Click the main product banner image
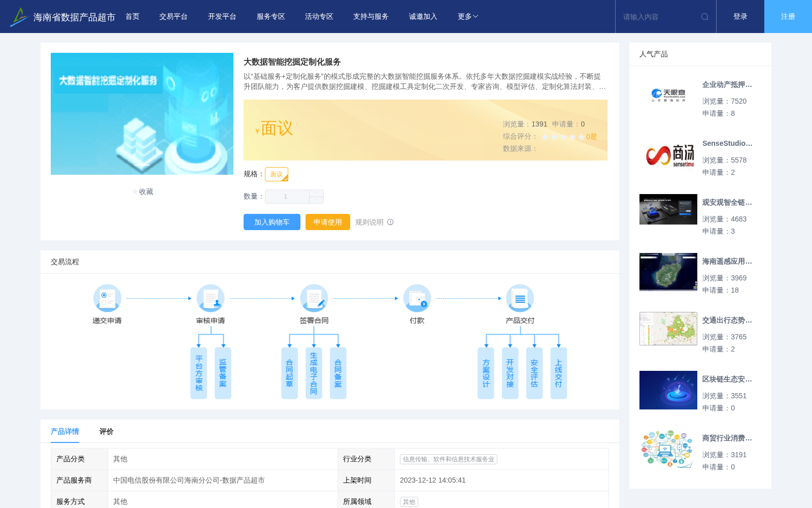Image resolution: width=812 pixels, height=508 pixels. pos(142,114)
